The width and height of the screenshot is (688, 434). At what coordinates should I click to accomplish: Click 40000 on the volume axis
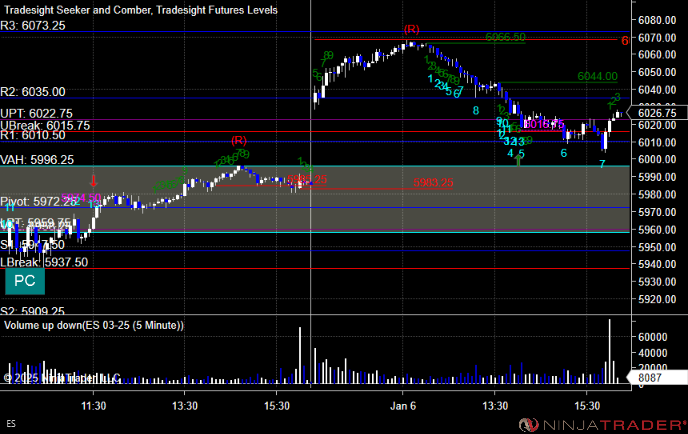point(652,353)
